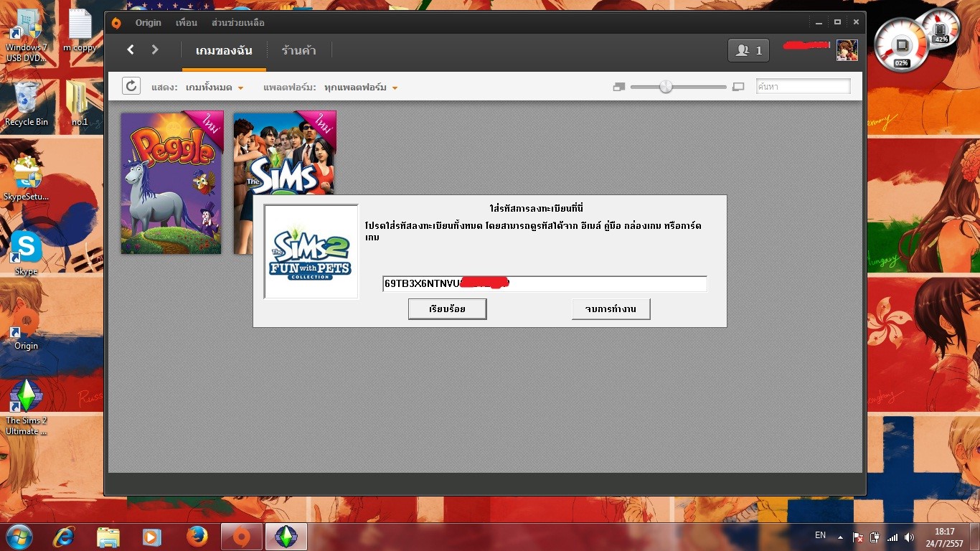Select The Sims 2 game cover
Screen dimensions: 980x551
[285, 153]
